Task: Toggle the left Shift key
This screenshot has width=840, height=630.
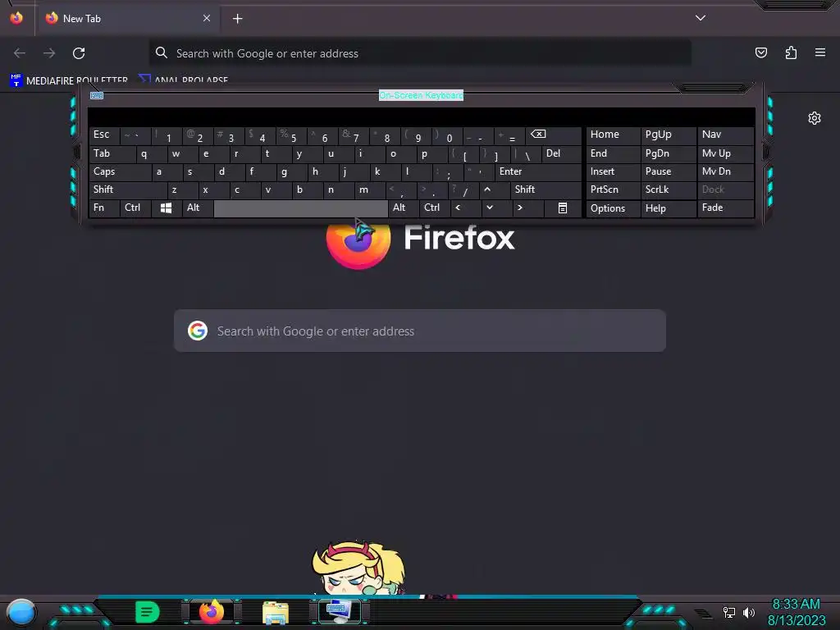Action: [x=128, y=189]
